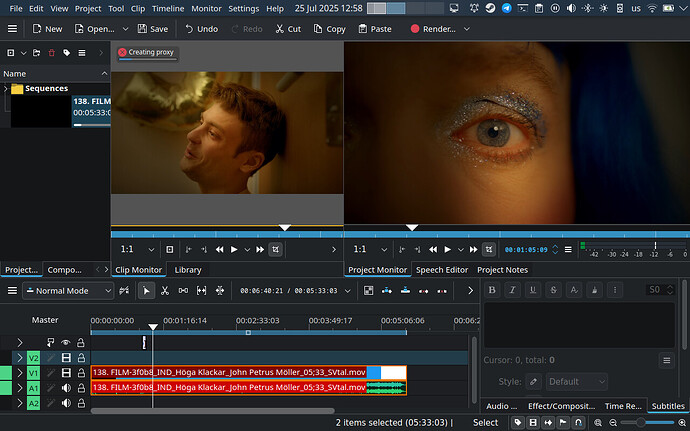
Task: Activate the spacer tool in timeline toolbar
Action: (183, 291)
